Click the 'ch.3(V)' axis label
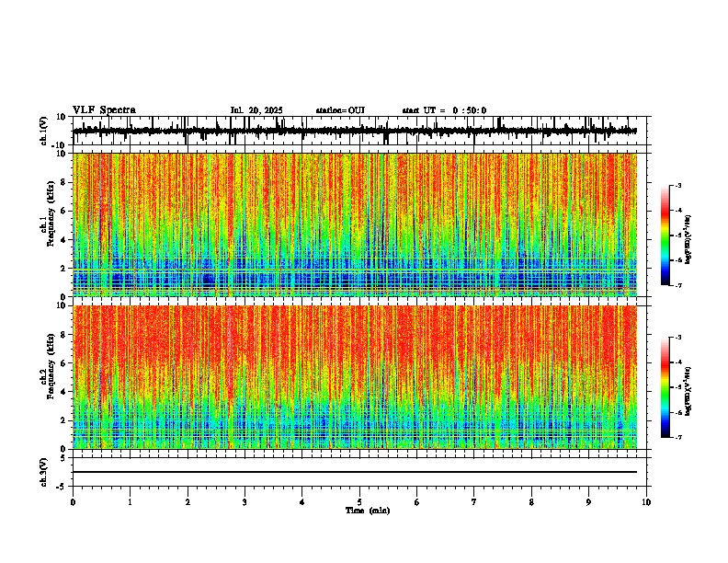 (44, 472)
